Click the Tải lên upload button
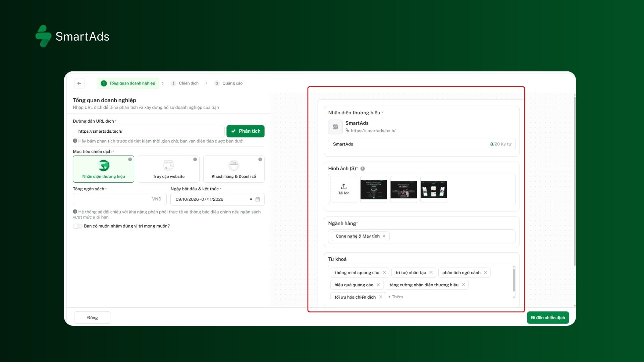The width and height of the screenshot is (644, 362). click(x=343, y=189)
